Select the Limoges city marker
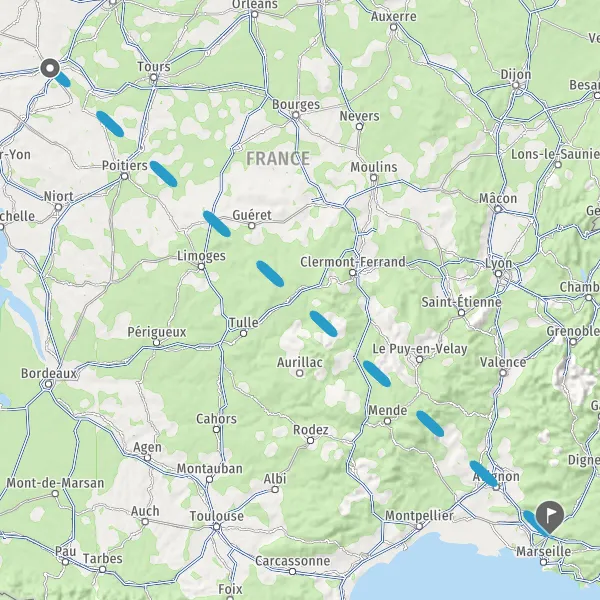 [202, 267]
